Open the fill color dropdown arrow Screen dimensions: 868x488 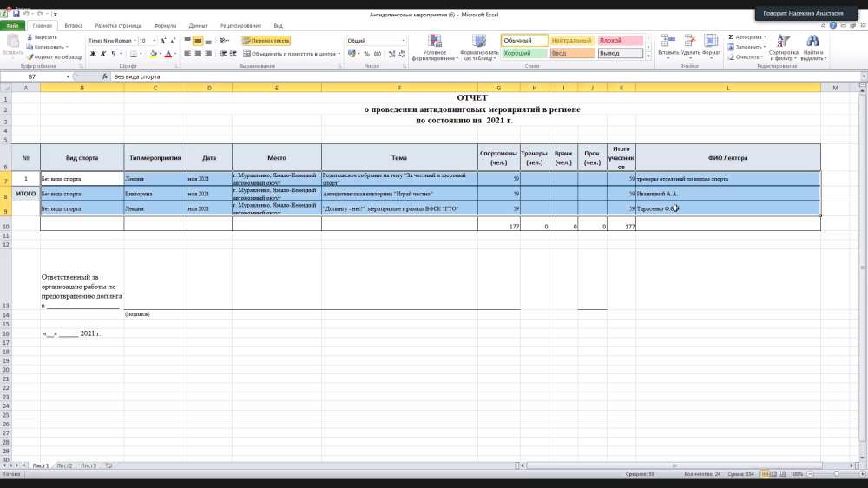point(160,54)
